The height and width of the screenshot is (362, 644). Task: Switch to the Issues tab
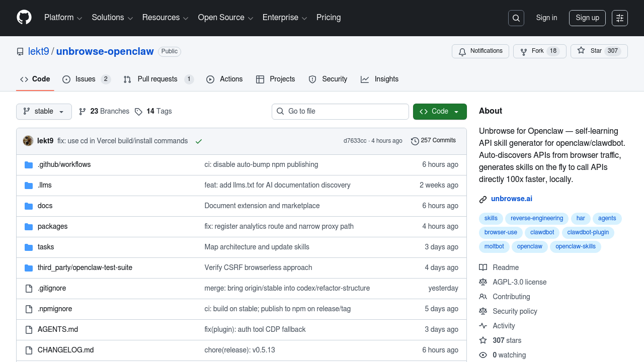(x=86, y=79)
